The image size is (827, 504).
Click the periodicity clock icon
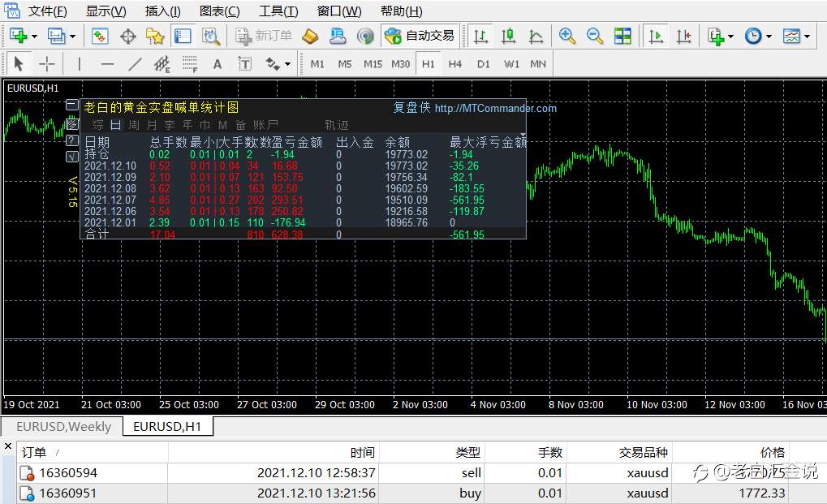(x=752, y=36)
